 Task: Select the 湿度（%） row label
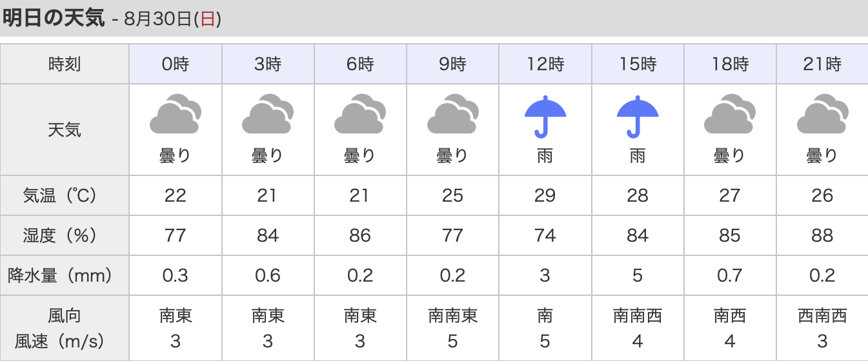[65, 235]
